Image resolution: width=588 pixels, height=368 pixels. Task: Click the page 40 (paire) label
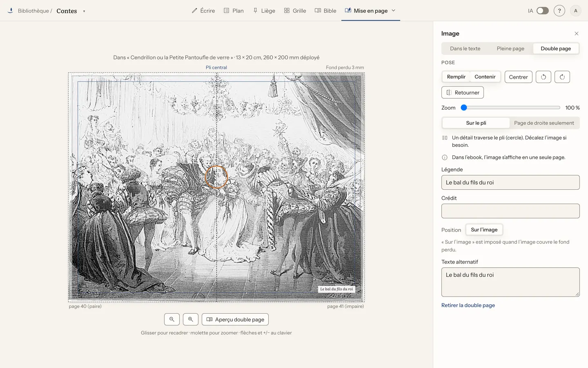click(x=85, y=306)
